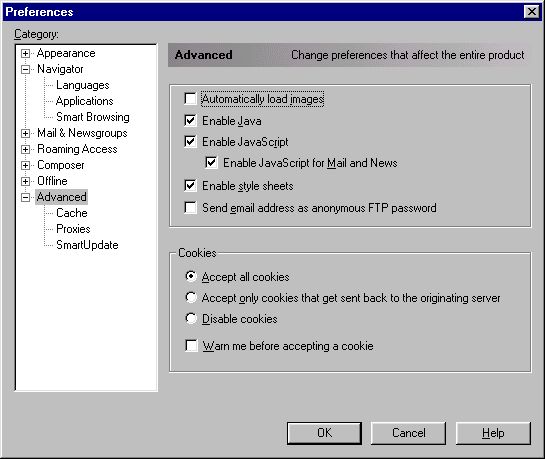
Task: Uncheck Enable Java
Action: click(190, 121)
